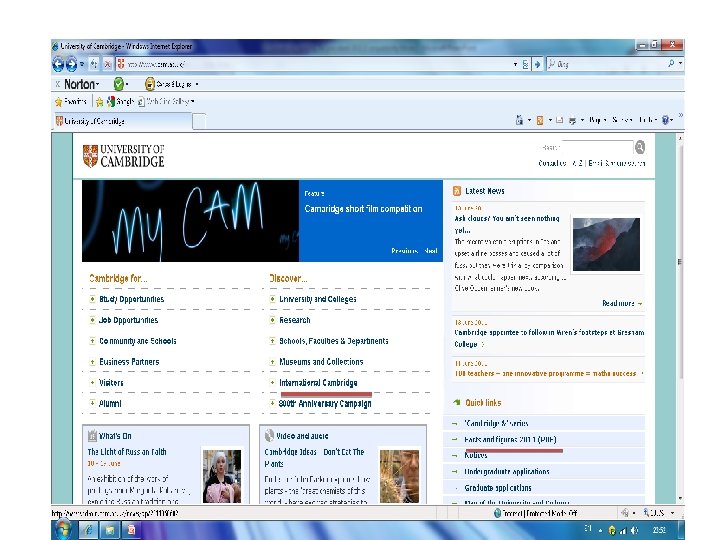Open 800th Anniversary Campaign link
The height and width of the screenshot is (540, 720).
pos(325,404)
